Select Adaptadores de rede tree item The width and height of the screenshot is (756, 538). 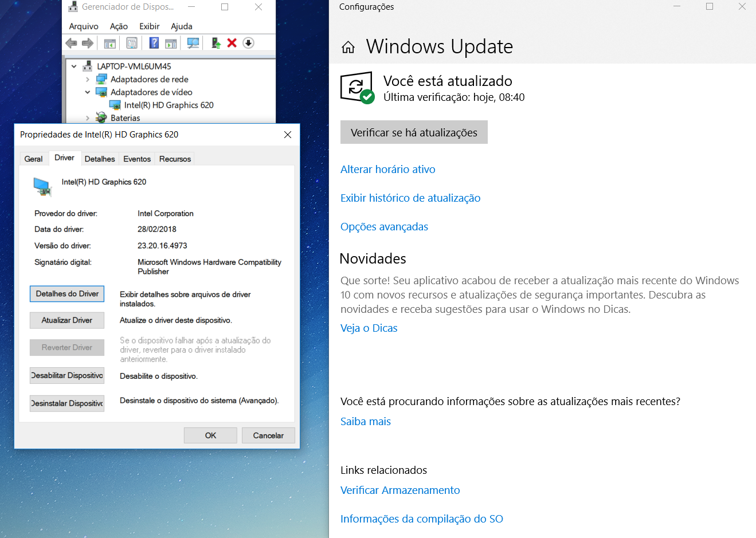[x=149, y=79]
